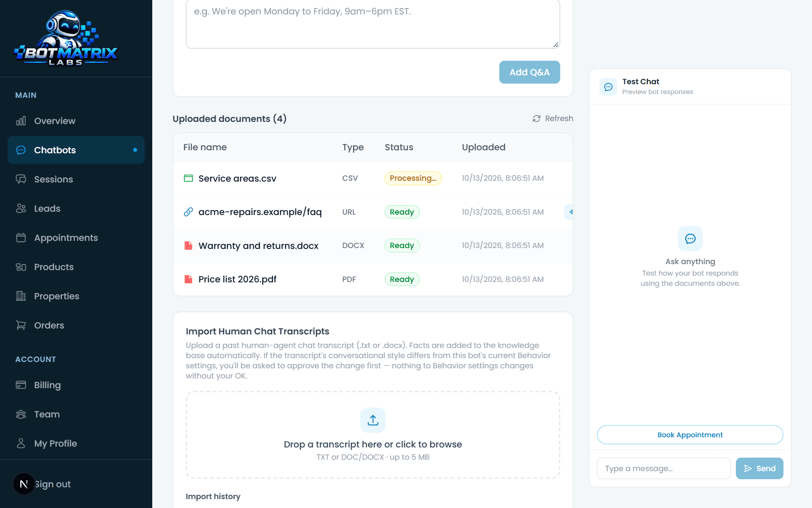Screen dimensions: 812x508
Task: Click the CSV icon beside Service areas.csv
Action: (188, 178)
